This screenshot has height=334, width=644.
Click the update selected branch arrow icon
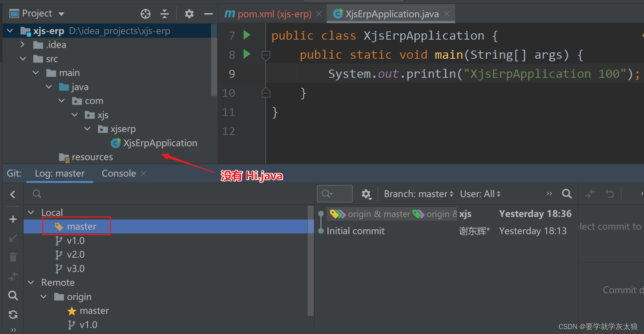[13, 238]
